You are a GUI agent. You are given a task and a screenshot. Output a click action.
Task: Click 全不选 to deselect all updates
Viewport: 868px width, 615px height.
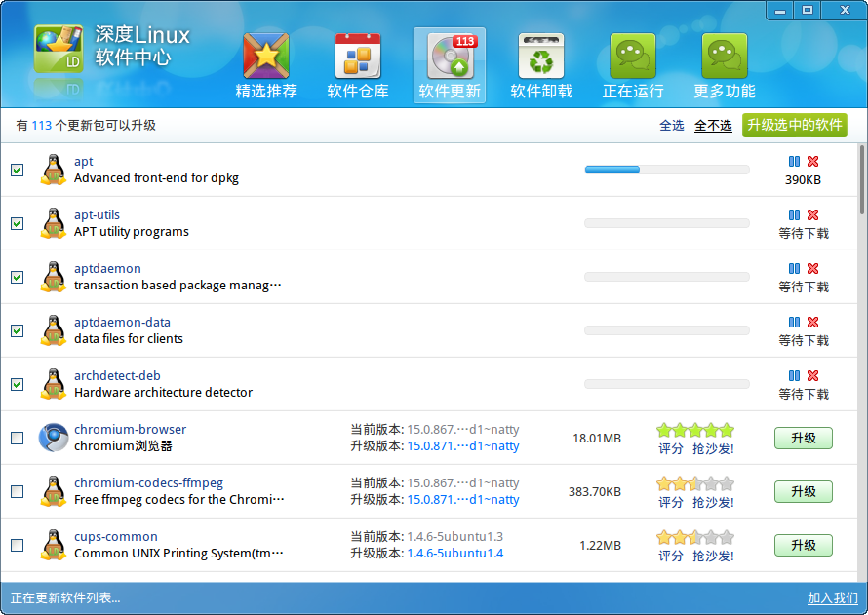click(713, 126)
